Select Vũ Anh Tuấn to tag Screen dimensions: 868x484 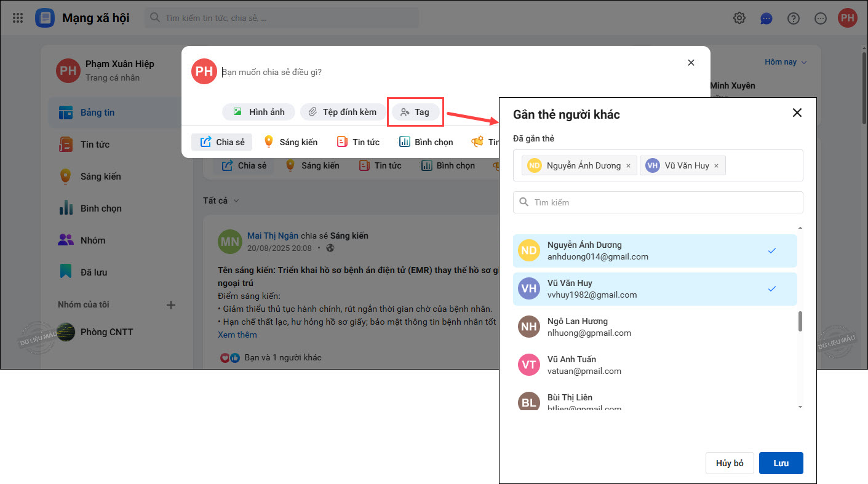[x=655, y=365]
